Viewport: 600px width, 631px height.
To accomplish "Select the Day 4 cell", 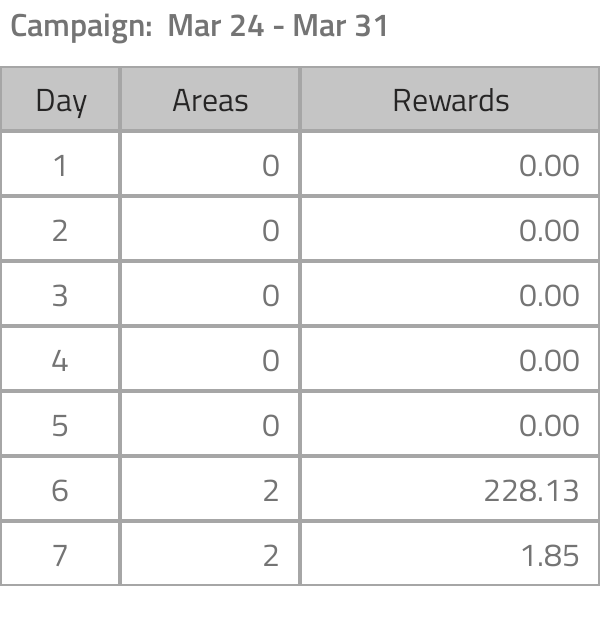I will (x=60, y=360).
